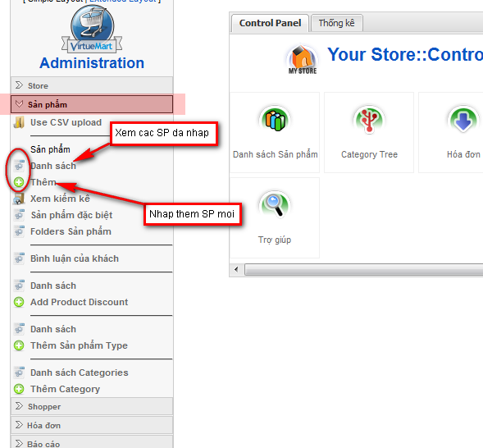Screen dimensions: 483x448
Task: Click the horizontal scrollbar track in control panel
Action: (x=363, y=270)
